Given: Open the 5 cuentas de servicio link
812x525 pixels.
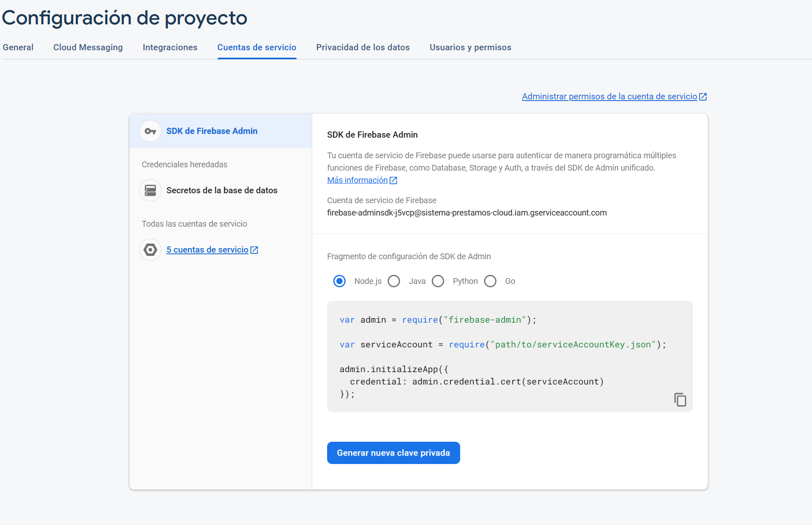Looking at the screenshot, I should (x=208, y=250).
